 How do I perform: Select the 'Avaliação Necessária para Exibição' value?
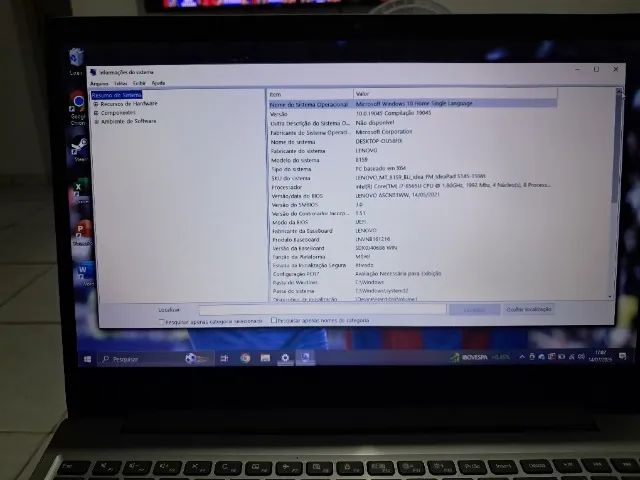point(398,273)
